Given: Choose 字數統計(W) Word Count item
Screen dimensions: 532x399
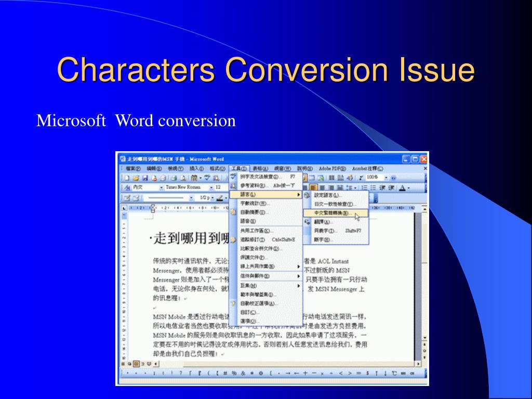Looking at the screenshot, I should (266, 204).
